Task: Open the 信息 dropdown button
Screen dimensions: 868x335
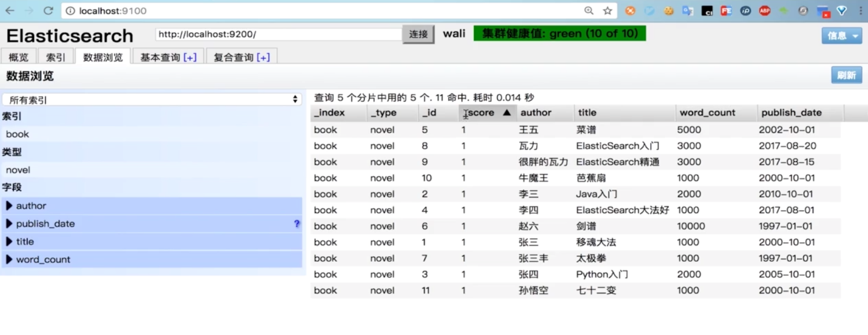Action: point(841,36)
